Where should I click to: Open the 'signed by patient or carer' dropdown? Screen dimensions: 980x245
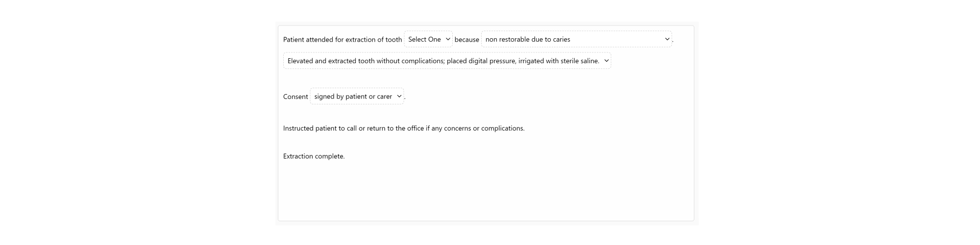[353, 97]
